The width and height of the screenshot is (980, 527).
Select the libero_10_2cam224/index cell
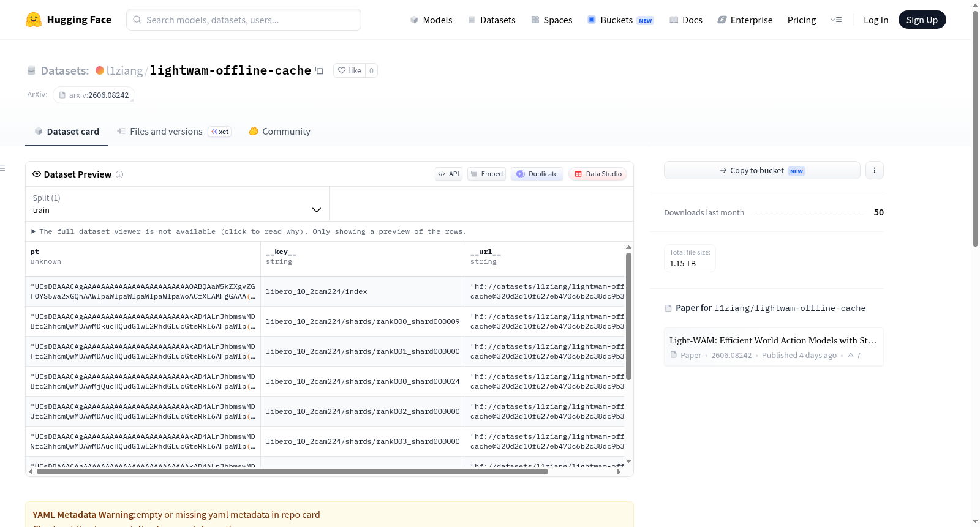click(363, 291)
